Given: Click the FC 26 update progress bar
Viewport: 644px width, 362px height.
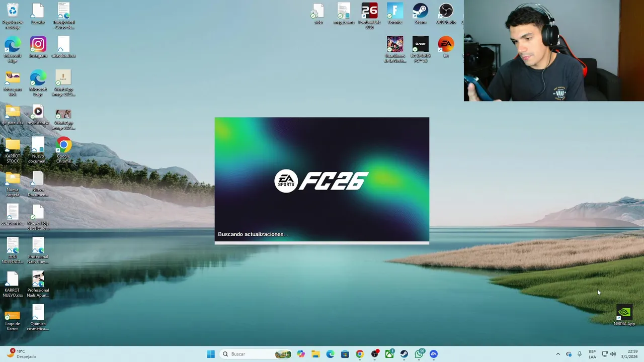Looking at the screenshot, I should click(322, 243).
